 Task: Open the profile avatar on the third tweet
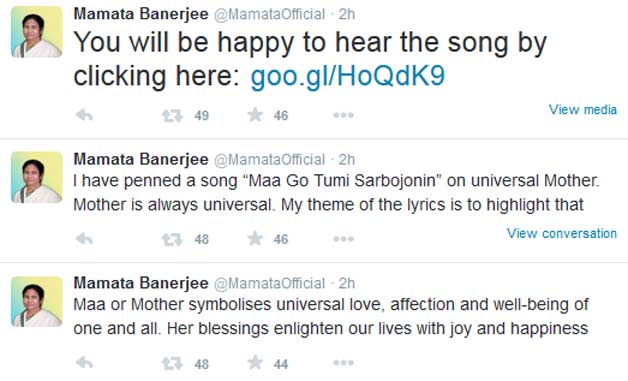coord(36,301)
